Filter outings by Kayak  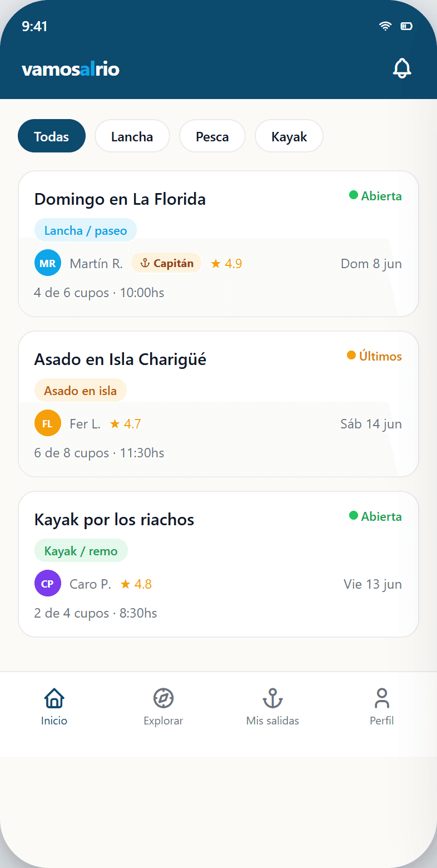[289, 136]
